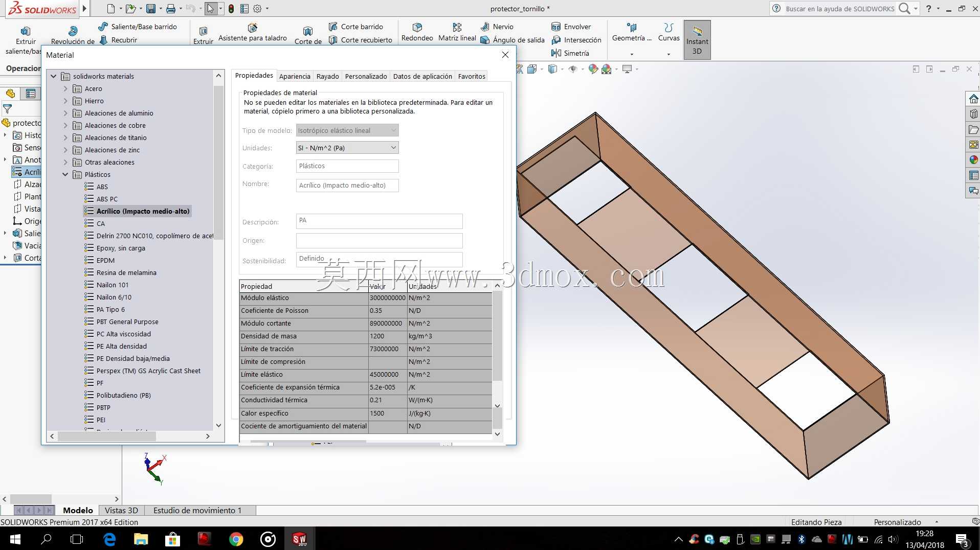Expand the Aleaciones de titanio folder

pos(65,137)
